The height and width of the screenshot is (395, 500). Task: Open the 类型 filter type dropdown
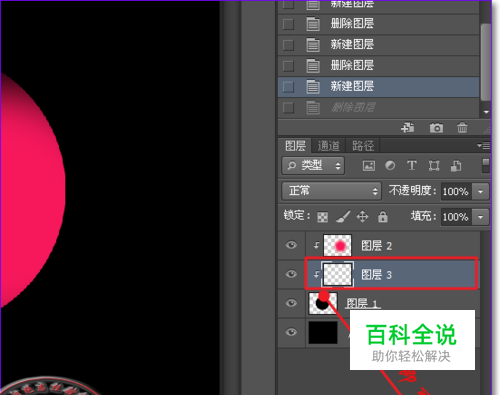[x=313, y=166]
